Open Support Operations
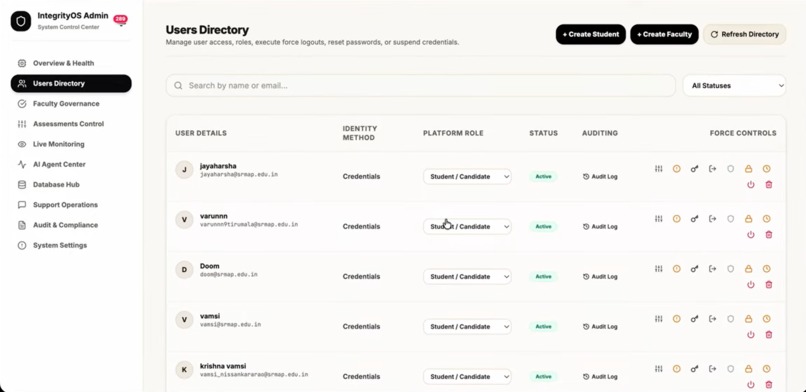 (71, 204)
